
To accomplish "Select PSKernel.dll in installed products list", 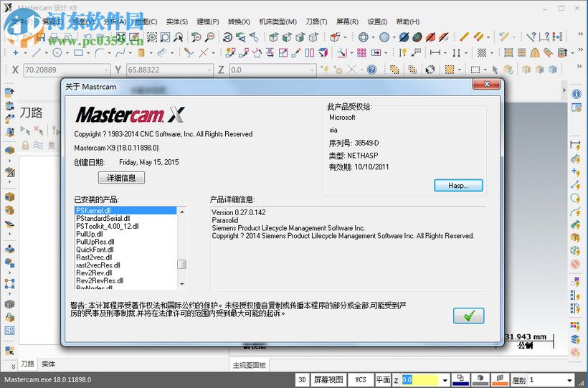I will click(125, 211).
